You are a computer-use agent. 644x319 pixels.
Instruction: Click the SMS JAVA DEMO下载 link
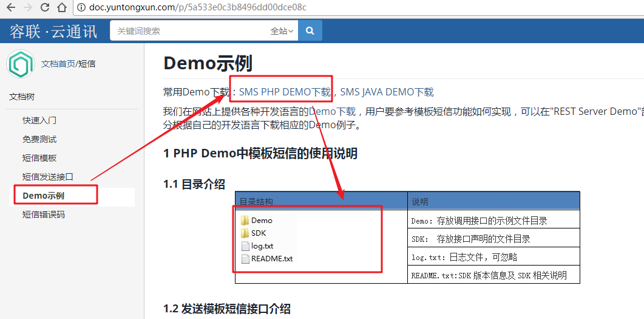click(387, 92)
